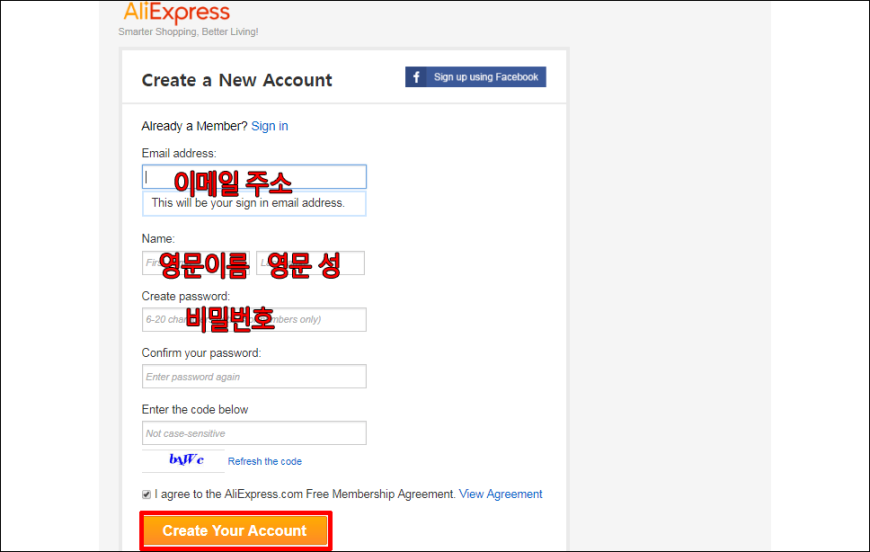Click the Create password field
The image size is (870, 552).
(x=254, y=320)
